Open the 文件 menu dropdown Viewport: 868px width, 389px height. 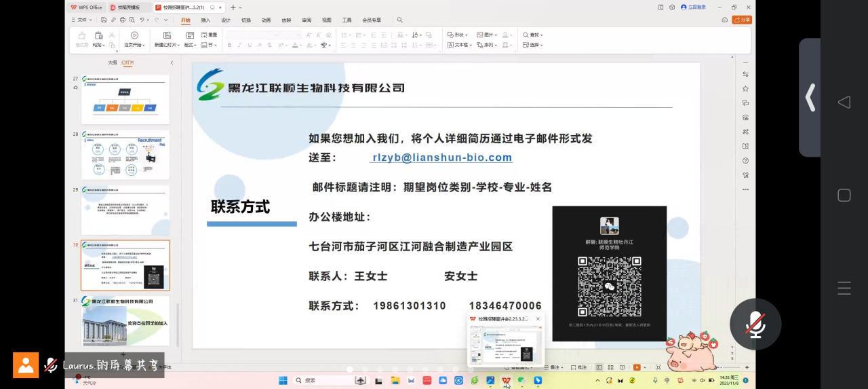coord(81,20)
